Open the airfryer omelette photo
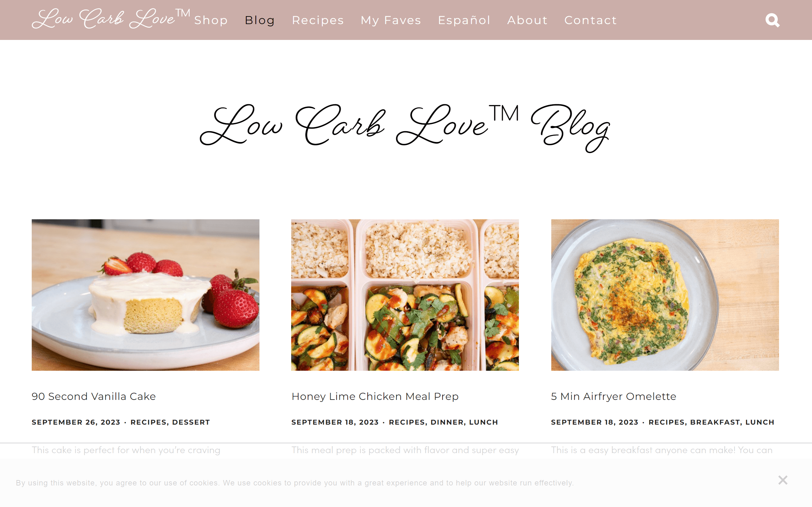 pos(665,295)
